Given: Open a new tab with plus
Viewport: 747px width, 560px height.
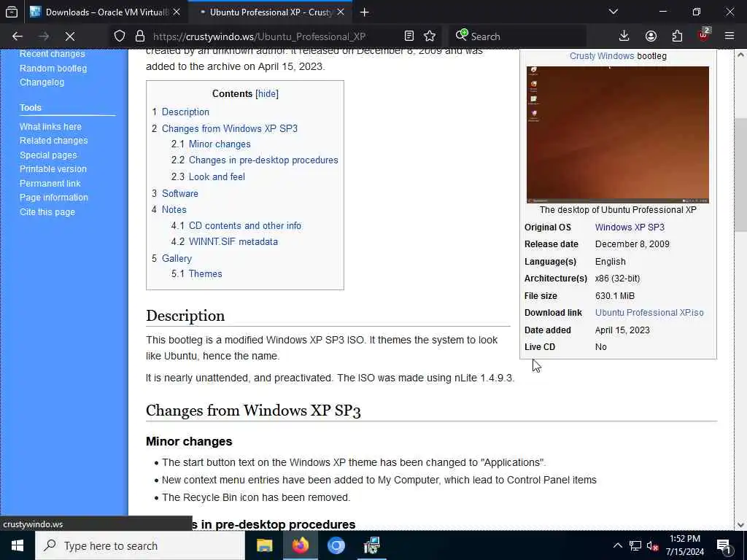Looking at the screenshot, I should point(365,12).
